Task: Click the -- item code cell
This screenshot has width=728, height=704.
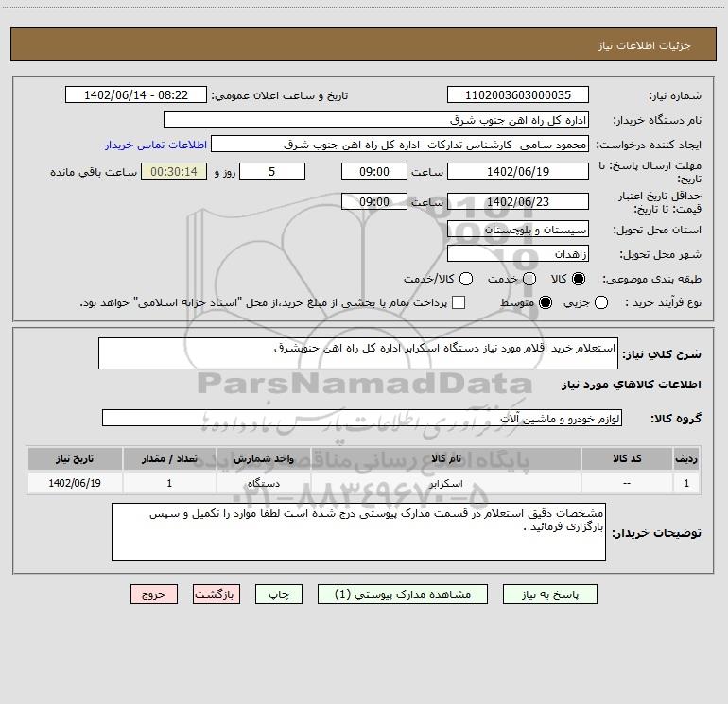Action: 627,484
